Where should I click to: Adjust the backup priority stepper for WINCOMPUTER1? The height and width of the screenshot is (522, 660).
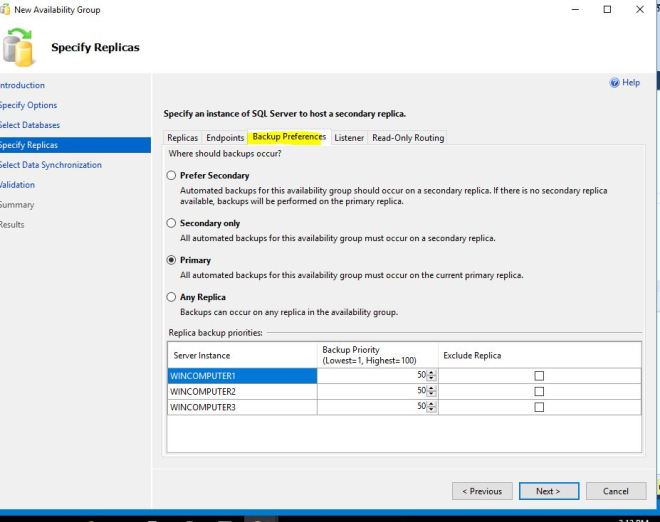432,376
